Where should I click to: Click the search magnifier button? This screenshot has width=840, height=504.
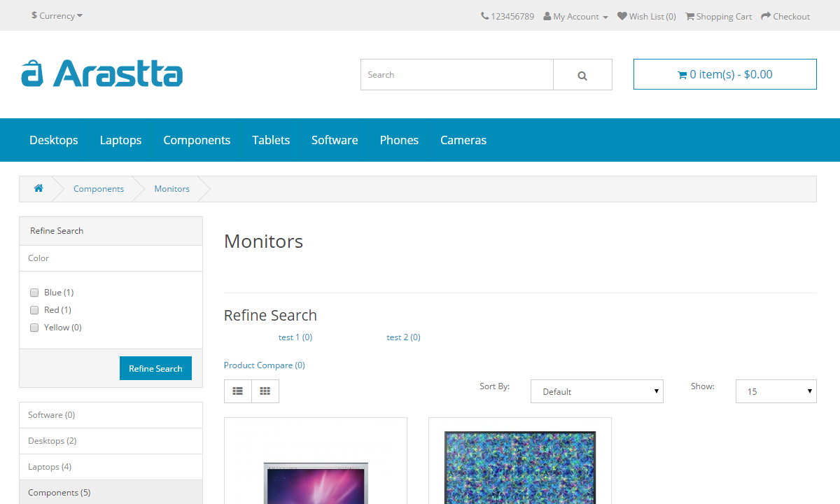point(582,75)
